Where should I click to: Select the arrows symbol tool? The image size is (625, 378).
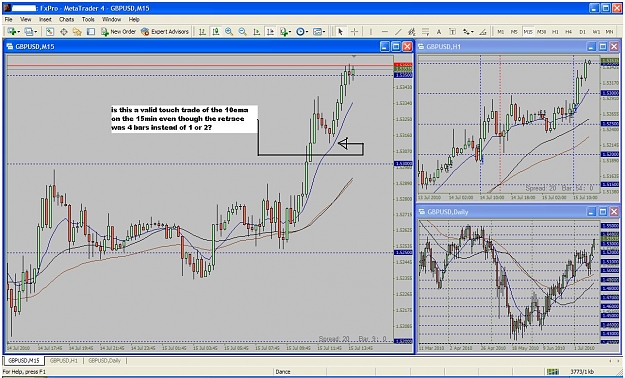[x=466, y=32]
